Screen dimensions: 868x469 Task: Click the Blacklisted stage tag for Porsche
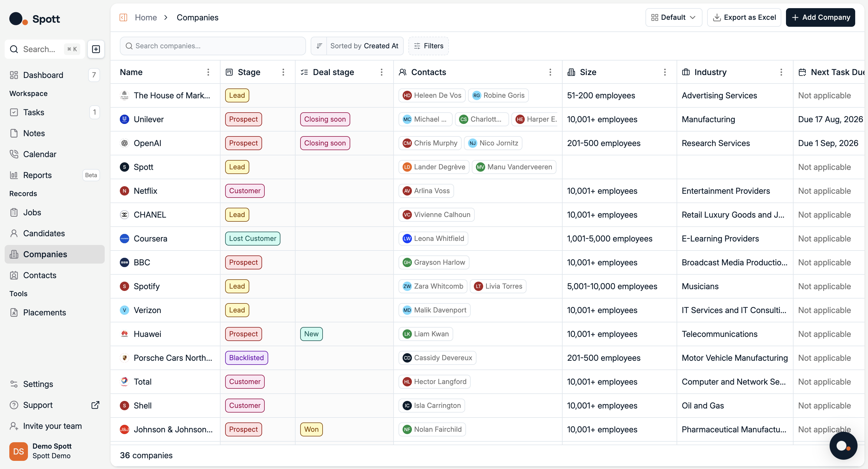pos(246,358)
